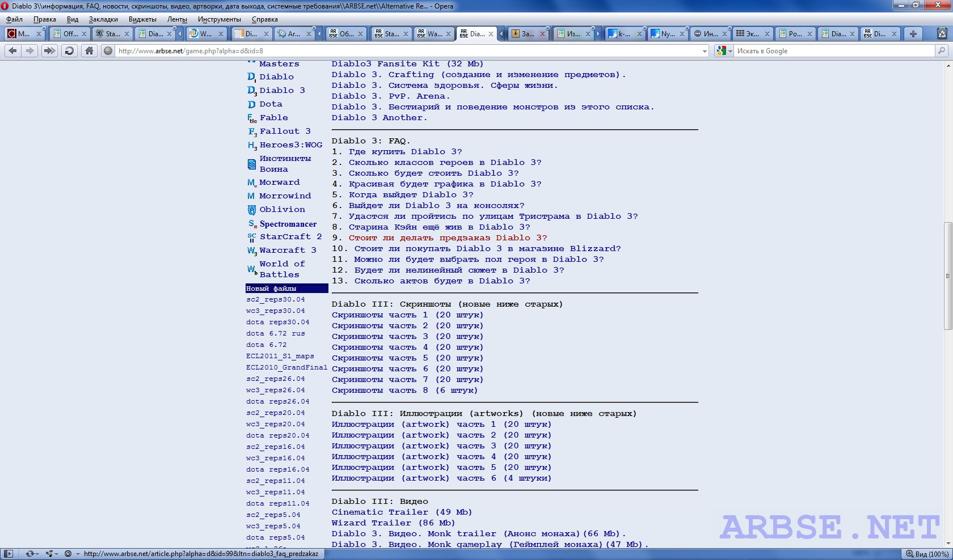Collapse tab stack arrow beside active Dia tab
Image resolution: width=953 pixels, height=560 pixels.
click(501, 34)
